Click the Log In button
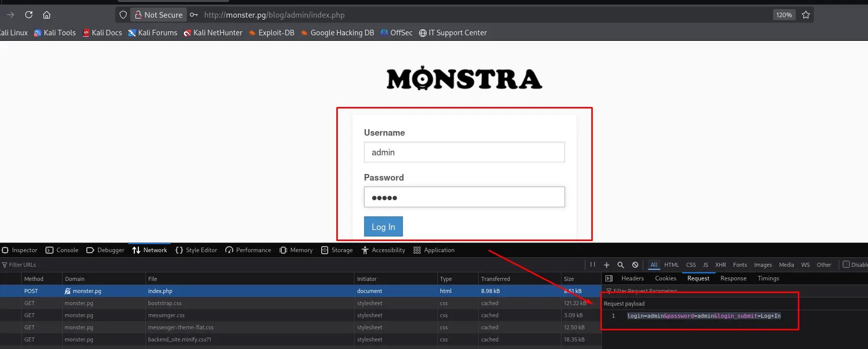 click(x=383, y=226)
